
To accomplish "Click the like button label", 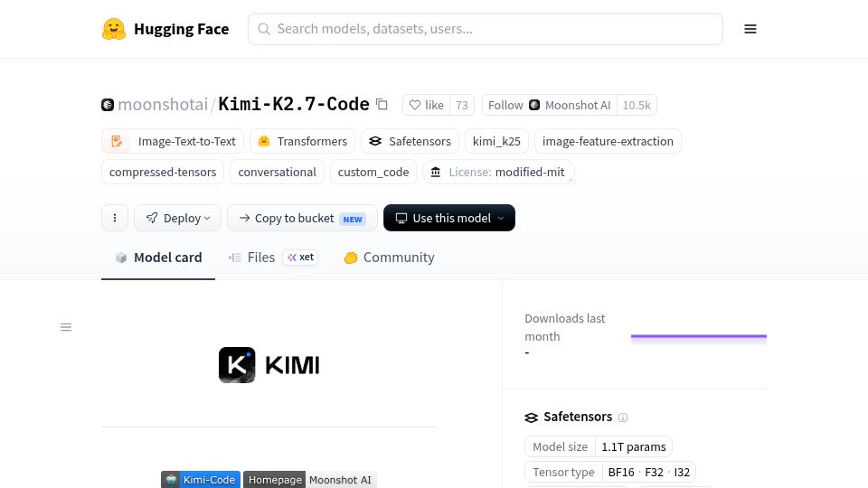I will coord(434,105).
